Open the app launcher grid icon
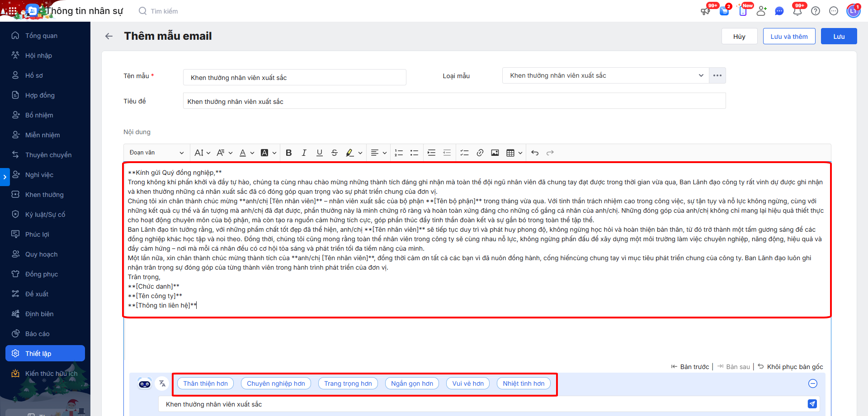 coord(13,11)
